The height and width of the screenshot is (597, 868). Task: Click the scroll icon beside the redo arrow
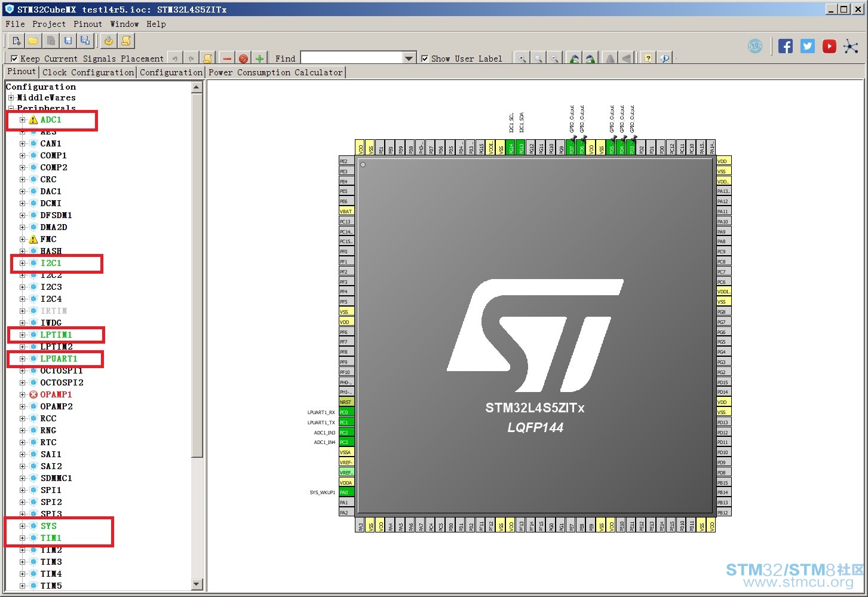point(207,59)
